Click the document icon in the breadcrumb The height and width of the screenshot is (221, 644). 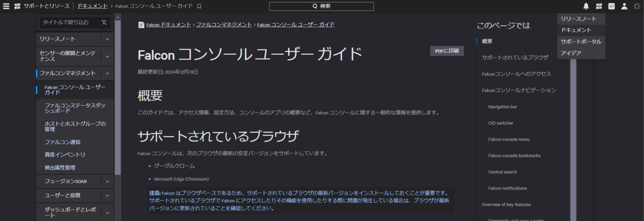[x=141, y=25]
